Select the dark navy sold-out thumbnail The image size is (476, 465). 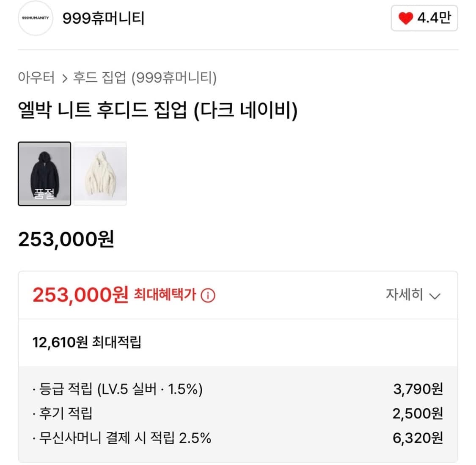point(44,174)
